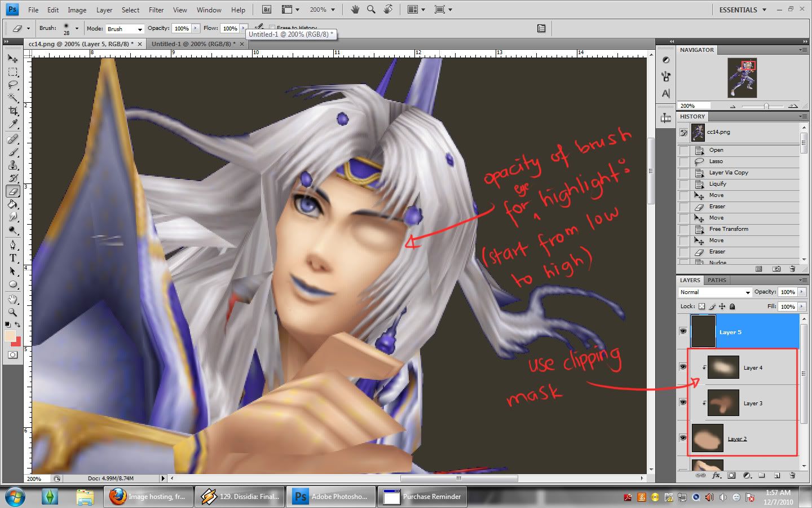This screenshot has height=508, width=812.
Task: Open the Filter menu
Action: pos(156,10)
